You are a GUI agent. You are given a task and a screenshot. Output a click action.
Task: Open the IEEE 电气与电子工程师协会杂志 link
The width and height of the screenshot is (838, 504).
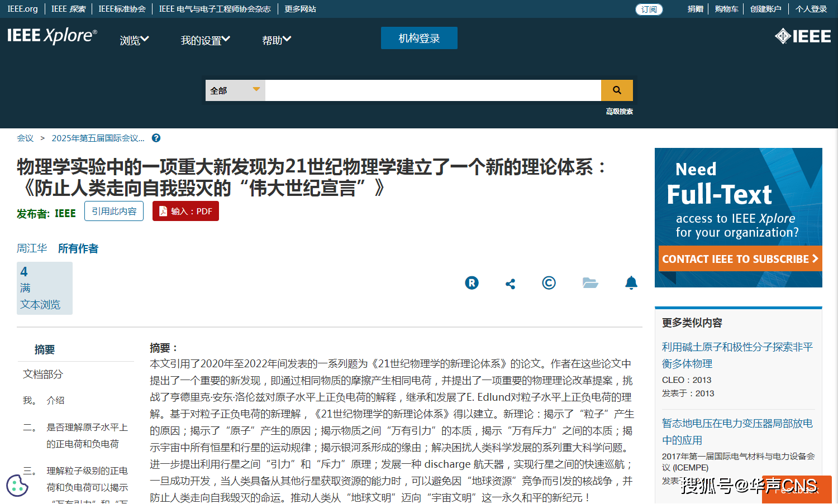click(215, 9)
